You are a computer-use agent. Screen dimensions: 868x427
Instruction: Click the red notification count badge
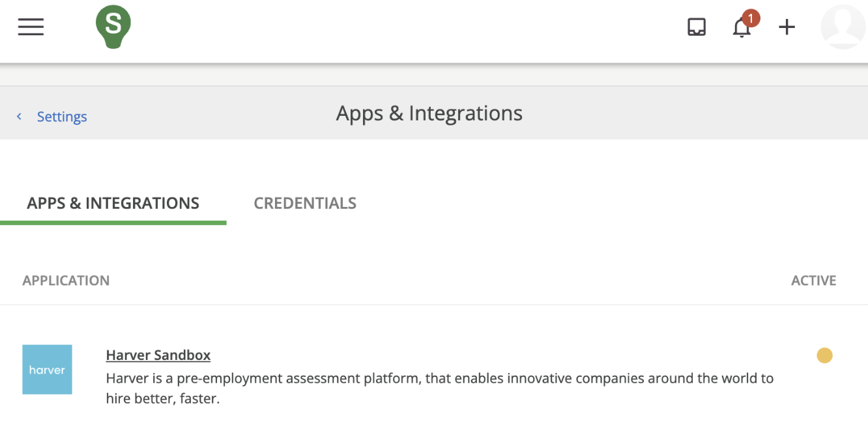tap(751, 18)
